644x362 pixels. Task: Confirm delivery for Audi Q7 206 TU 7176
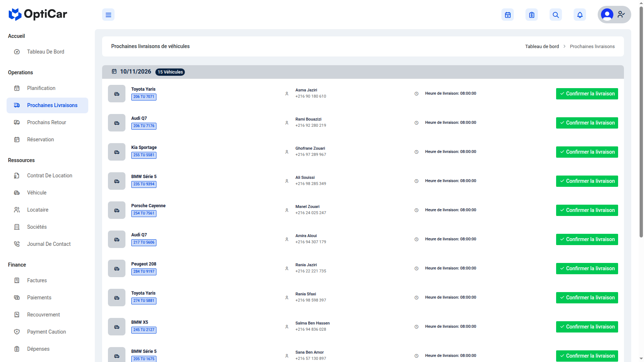[587, 123]
